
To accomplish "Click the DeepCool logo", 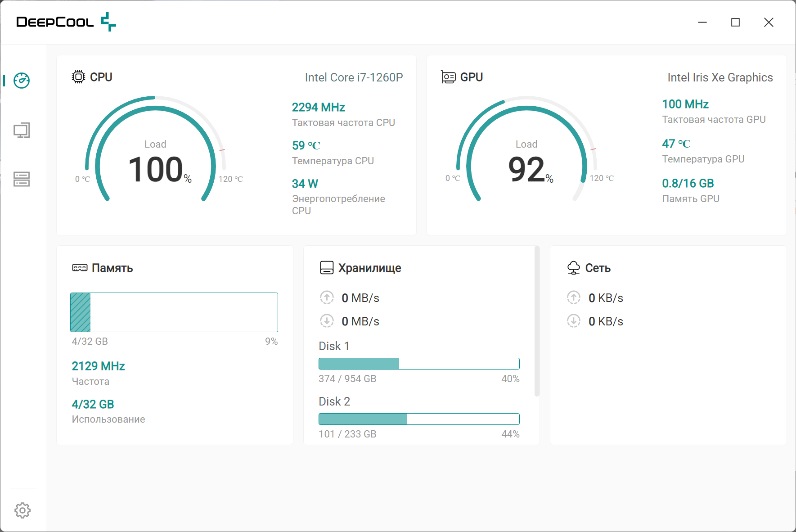I will [66, 22].
